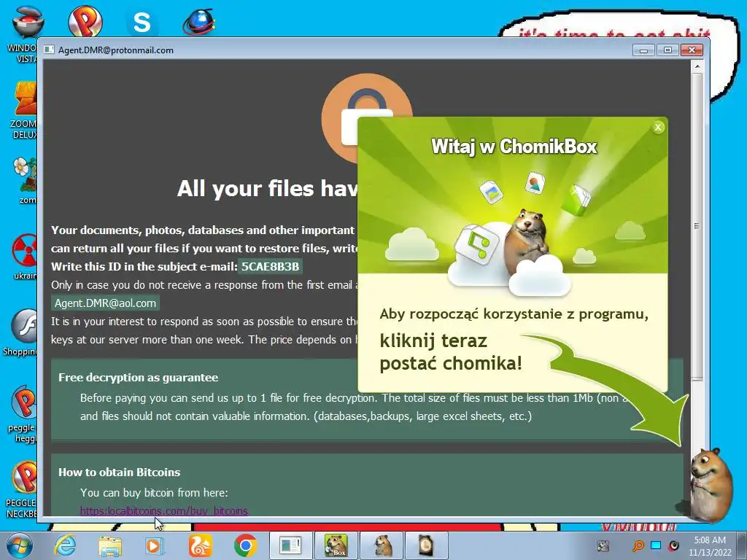Click the Agent.DMR@aol.com email address

[105, 303]
